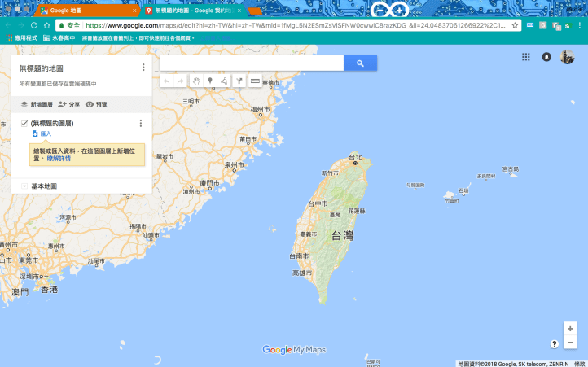Open the untitled layer options menu
Screen dimensions: 588x367
pyautogui.click(x=141, y=123)
